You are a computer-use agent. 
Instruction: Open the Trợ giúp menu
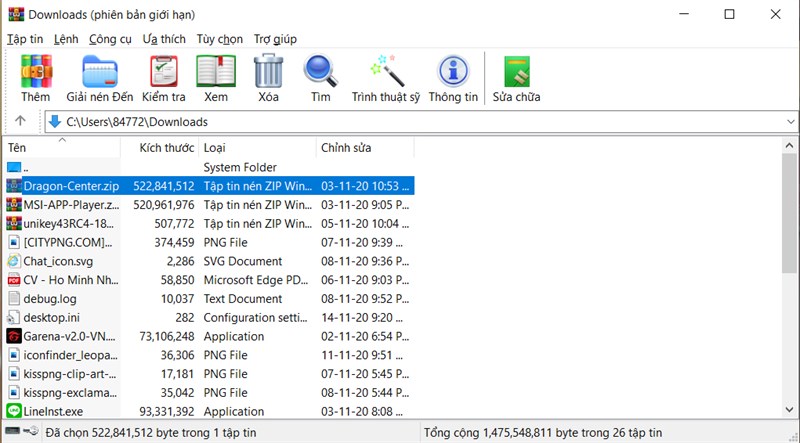click(276, 39)
